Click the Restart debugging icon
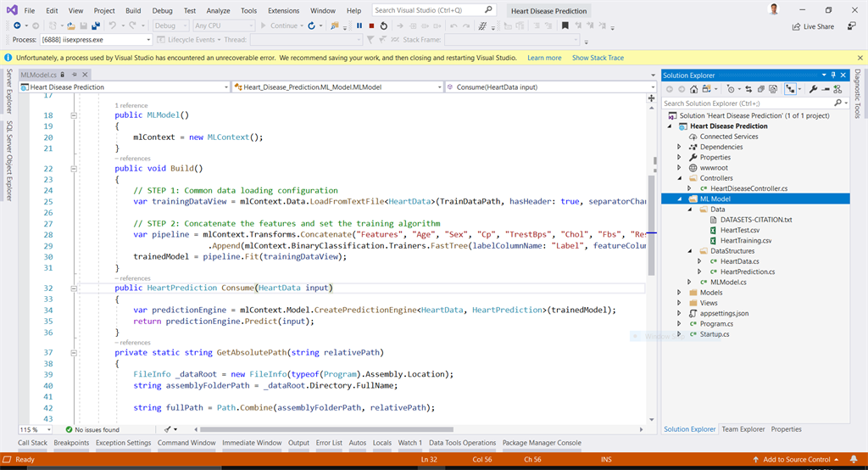This screenshot has width=868, height=470. coord(384,25)
